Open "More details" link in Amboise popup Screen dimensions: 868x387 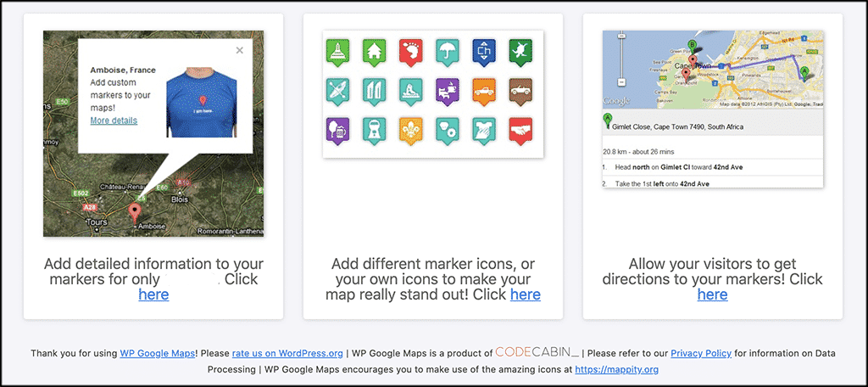[114, 121]
